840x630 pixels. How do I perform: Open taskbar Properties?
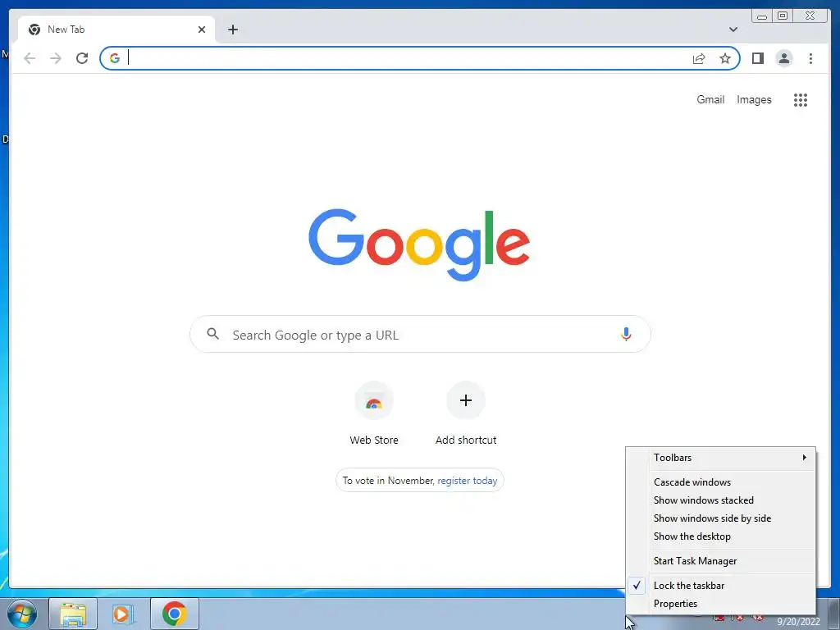[720, 604]
